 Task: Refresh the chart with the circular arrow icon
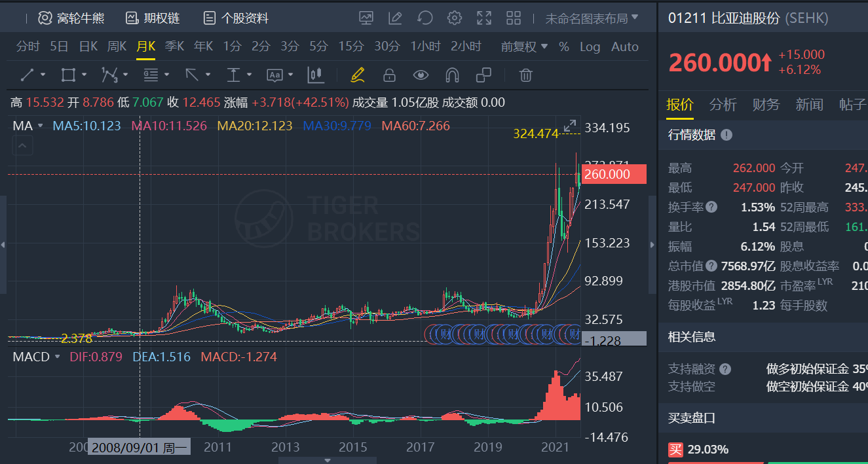[x=425, y=18]
